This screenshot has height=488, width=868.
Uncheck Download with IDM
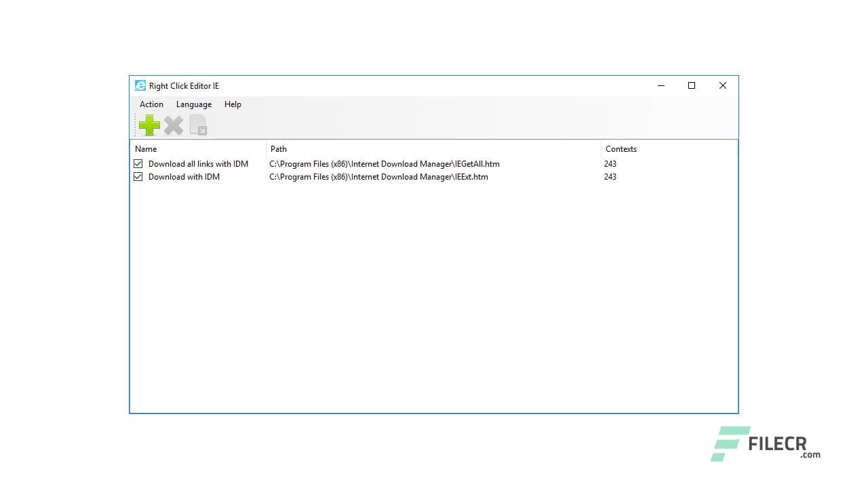pyautogui.click(x=138, y=176)
